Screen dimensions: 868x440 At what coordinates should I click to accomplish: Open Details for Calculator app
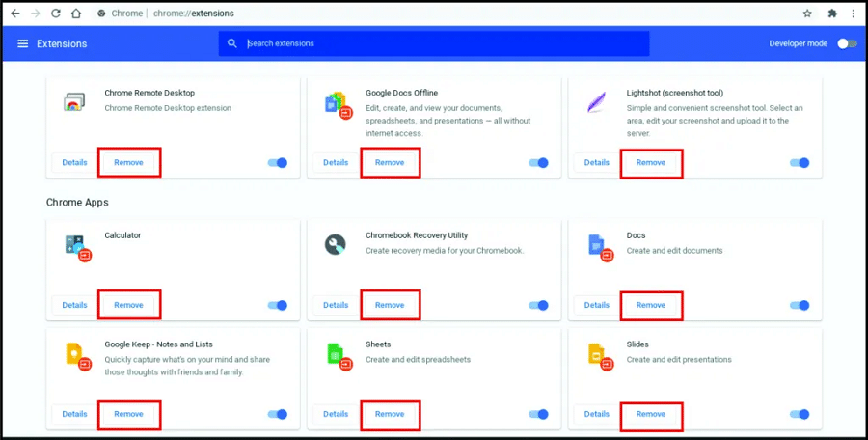tap(74, 305)
